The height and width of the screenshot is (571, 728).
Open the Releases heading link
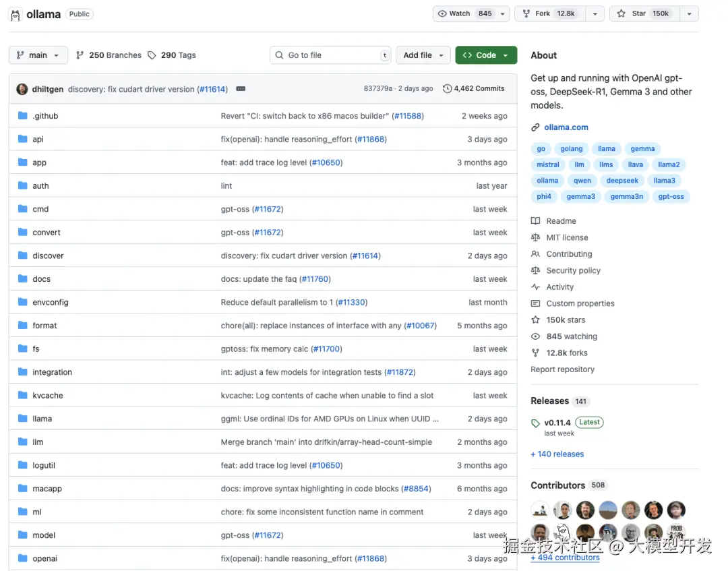click(x=550, y=400)
